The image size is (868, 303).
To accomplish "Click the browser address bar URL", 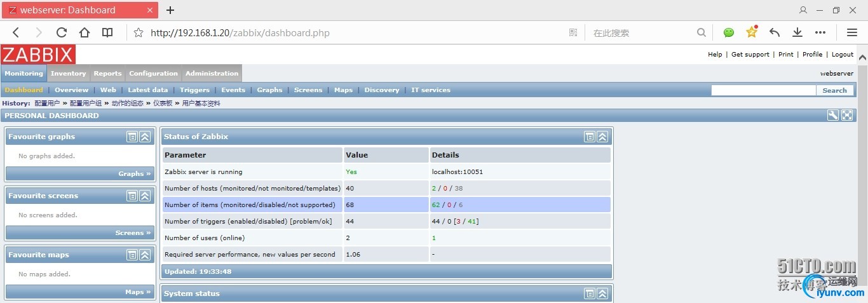I will coord(240,32).
